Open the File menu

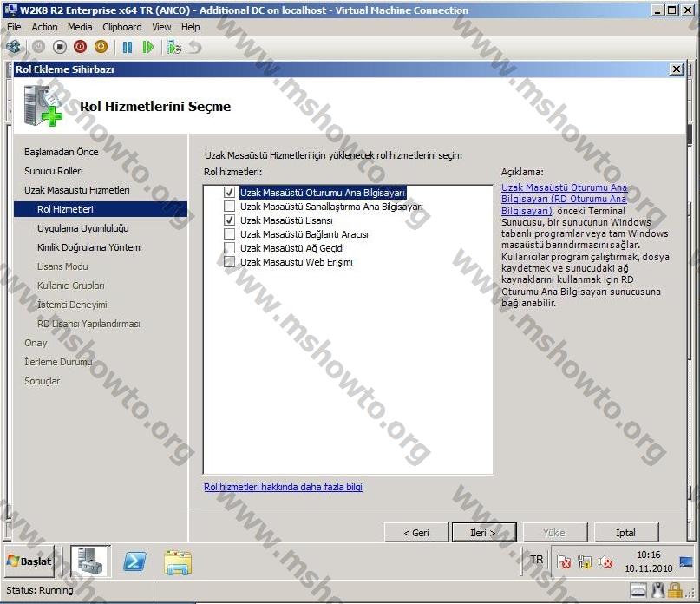(14, 27)
